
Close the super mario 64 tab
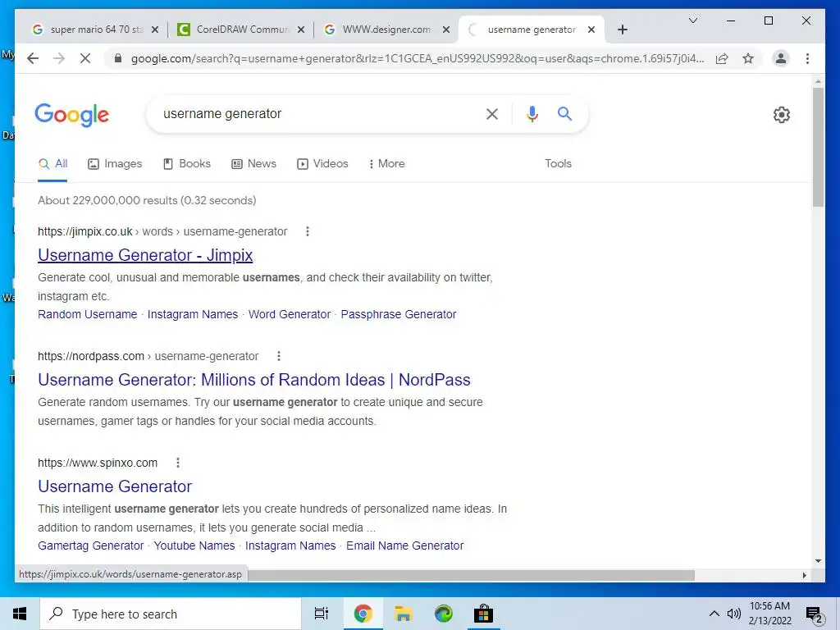[155, 30]
